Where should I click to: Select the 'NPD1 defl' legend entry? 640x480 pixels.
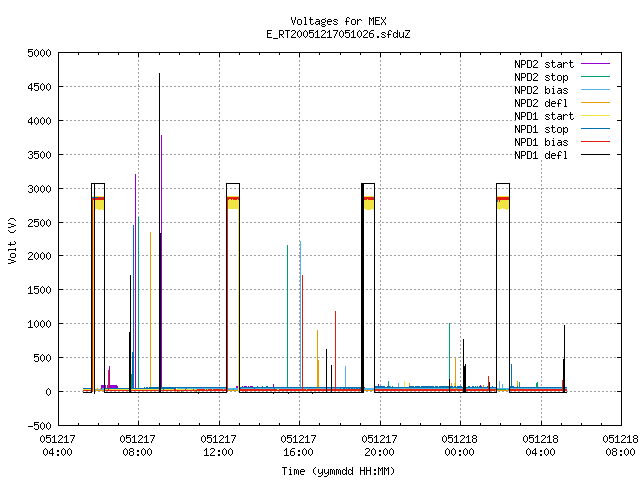tap(541, 156)
